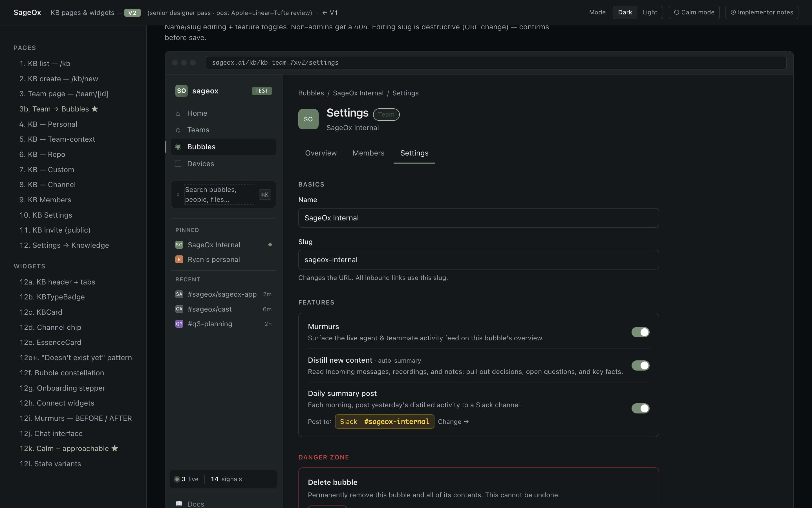
Task: Click the CA channel icon
Action: click(x=179, y=309)
